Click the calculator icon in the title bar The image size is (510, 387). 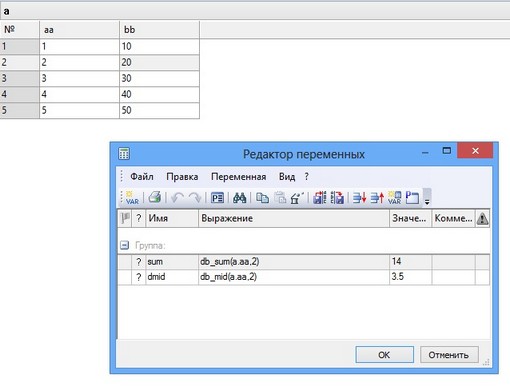124,154
